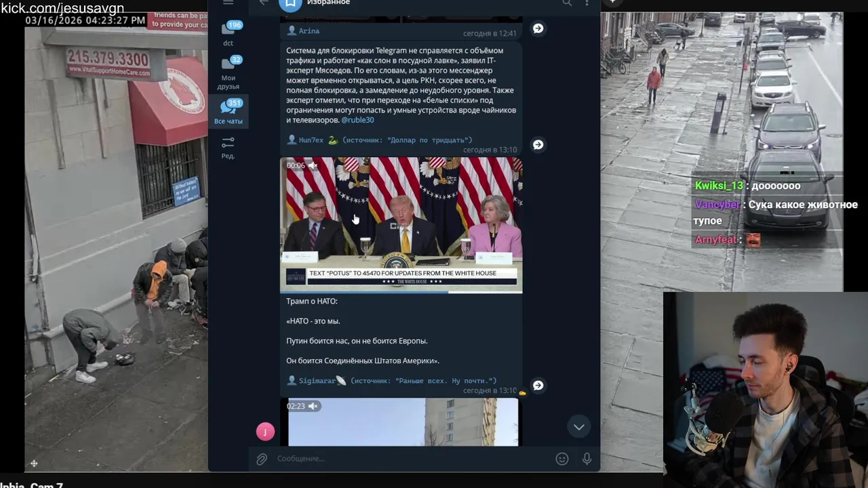Seek the Trump video progress bar
The height and width of the screenshot is (488, 868).
[x=401, y=292]
